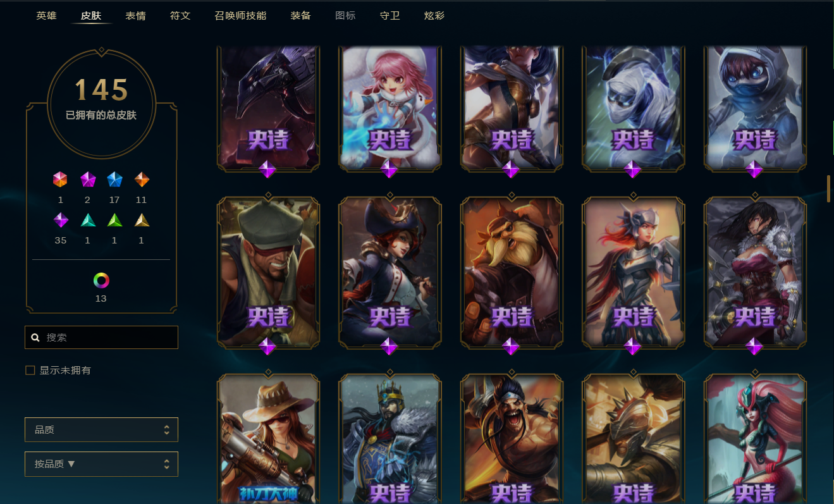Click the Ultimate tier gem icon with count 1
This screenshot has width=834, height=504.
(x=60, y=180)
